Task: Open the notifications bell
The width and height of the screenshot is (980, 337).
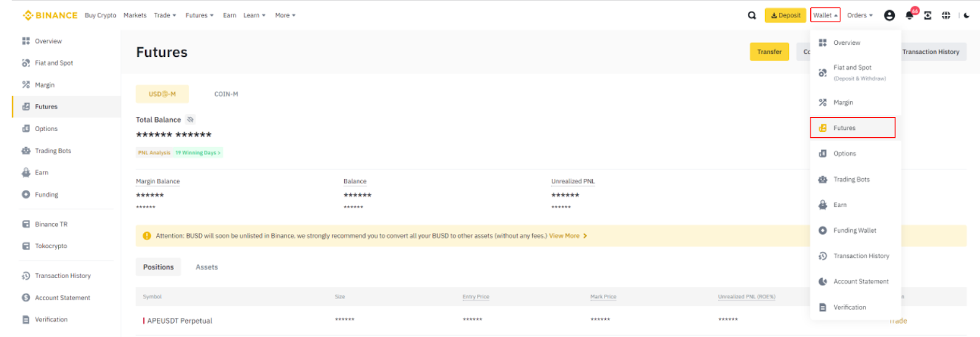Action: [x=910, y=15]
